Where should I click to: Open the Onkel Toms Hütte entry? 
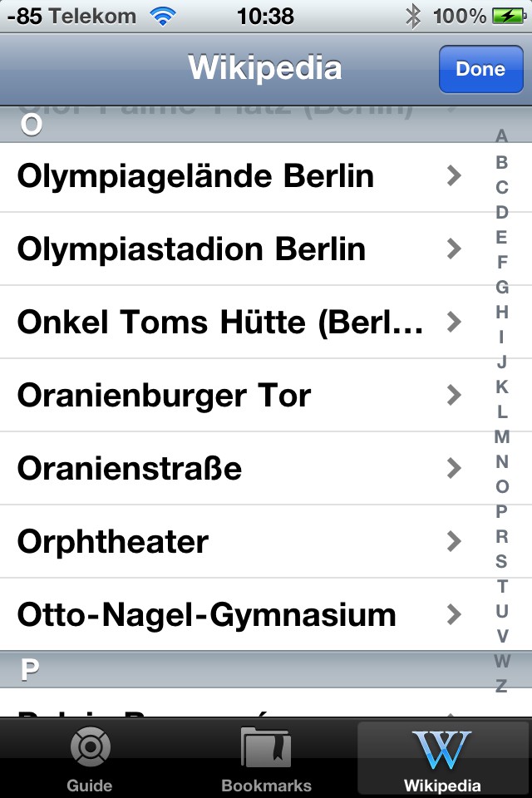coord(220,322)
